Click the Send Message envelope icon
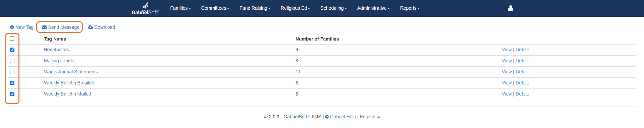The height and width of the screenshot is (128, 644). tap(44, 27)
